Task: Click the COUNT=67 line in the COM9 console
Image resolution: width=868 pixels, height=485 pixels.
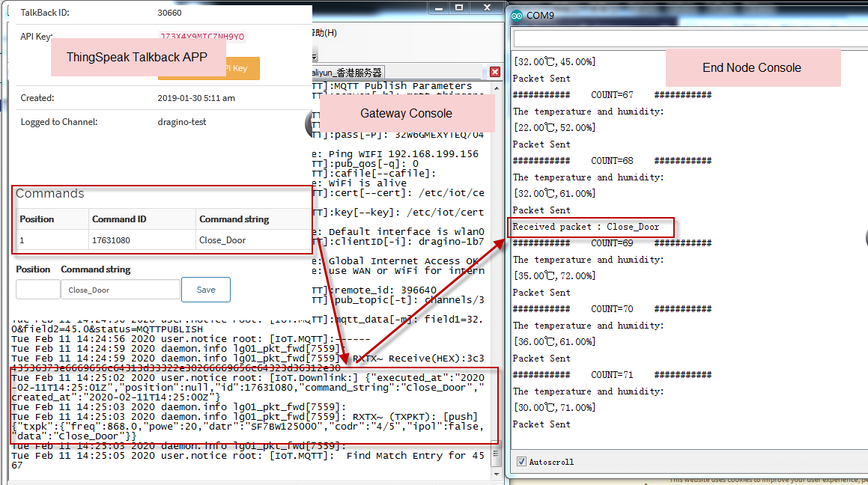Action: [x=612, y=95]
